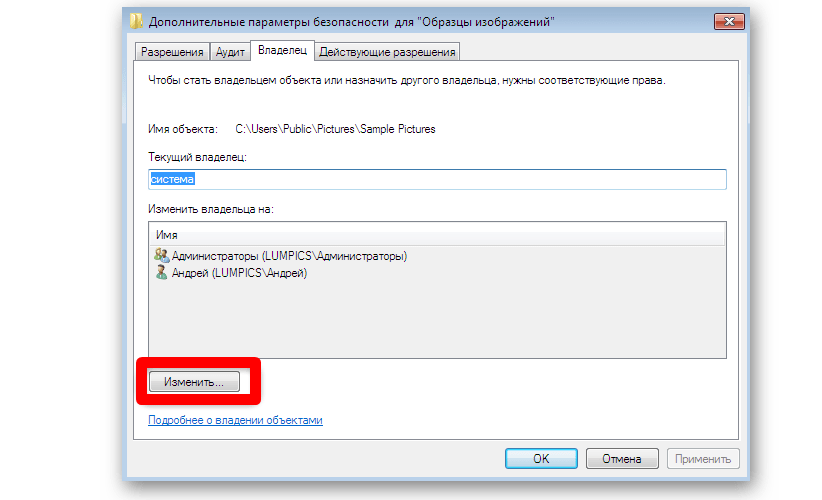Image resolution: width=822 pixels, height=500 pixels.
Task: Click the Изменить... button
Action: click(194, 382)
